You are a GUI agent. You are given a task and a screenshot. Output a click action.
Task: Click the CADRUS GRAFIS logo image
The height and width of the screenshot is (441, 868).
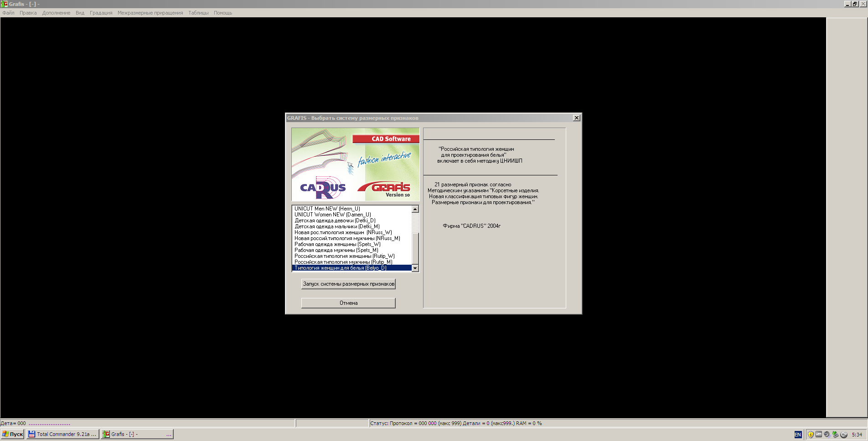click(x=356, y=164)
